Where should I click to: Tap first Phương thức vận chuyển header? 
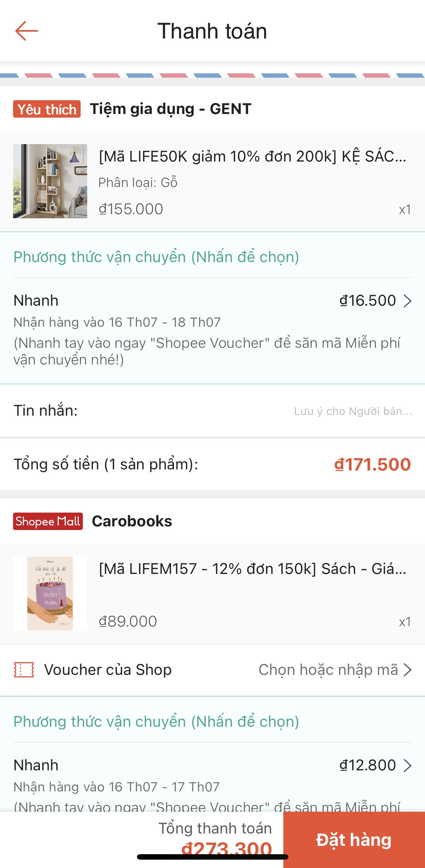156,257
